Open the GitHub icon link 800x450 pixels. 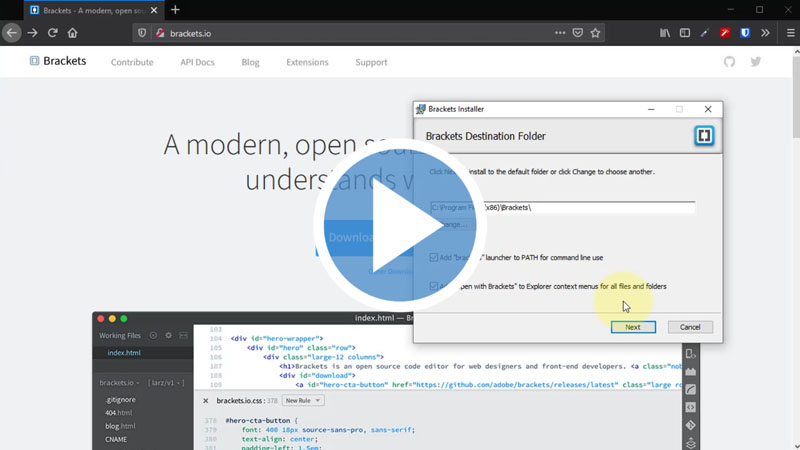(729, 62)
